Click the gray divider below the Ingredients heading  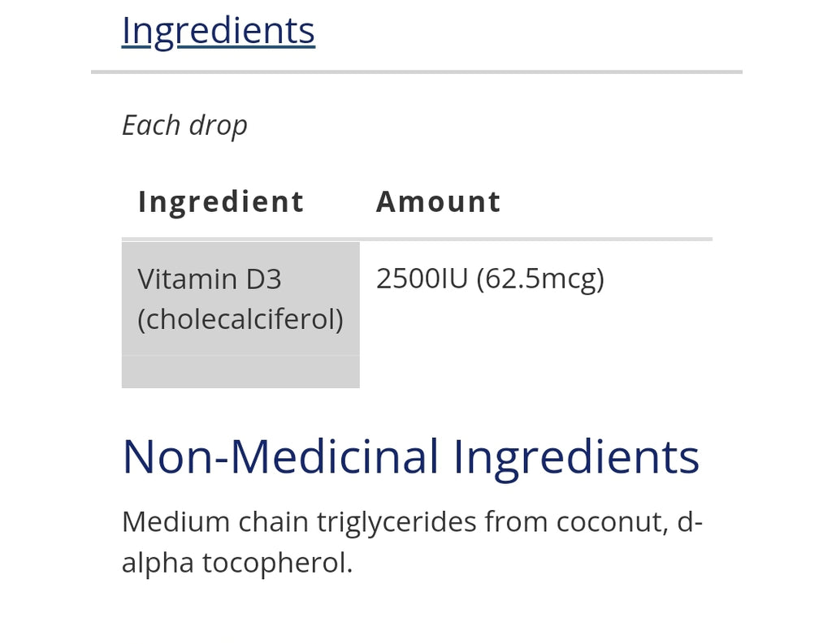click(x=417, y=71)
